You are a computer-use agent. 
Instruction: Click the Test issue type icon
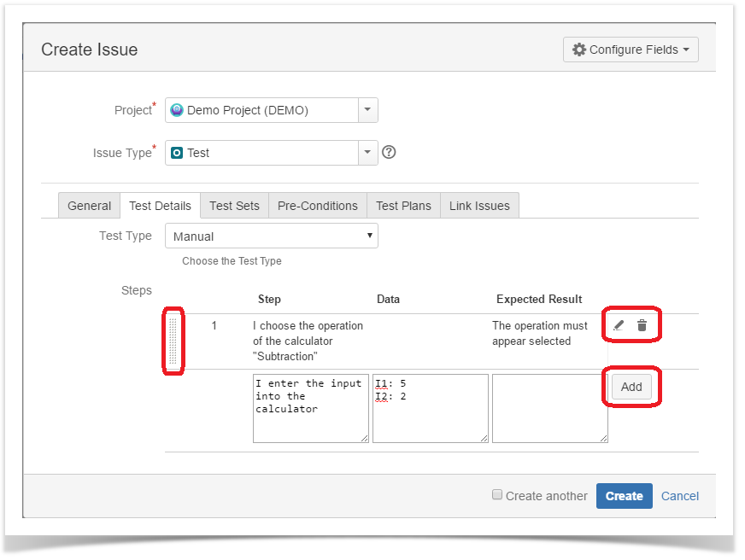(x=177, y=153)
